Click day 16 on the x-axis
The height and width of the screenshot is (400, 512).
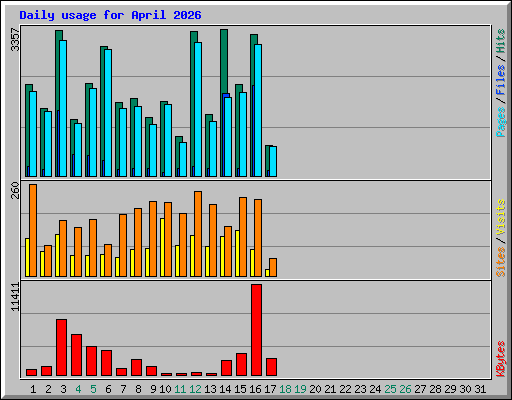pos(255,389)
